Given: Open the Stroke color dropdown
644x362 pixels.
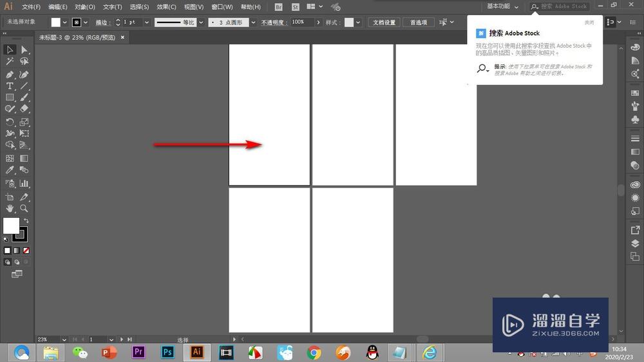Looking at the screenshot, I should point(86,23).
